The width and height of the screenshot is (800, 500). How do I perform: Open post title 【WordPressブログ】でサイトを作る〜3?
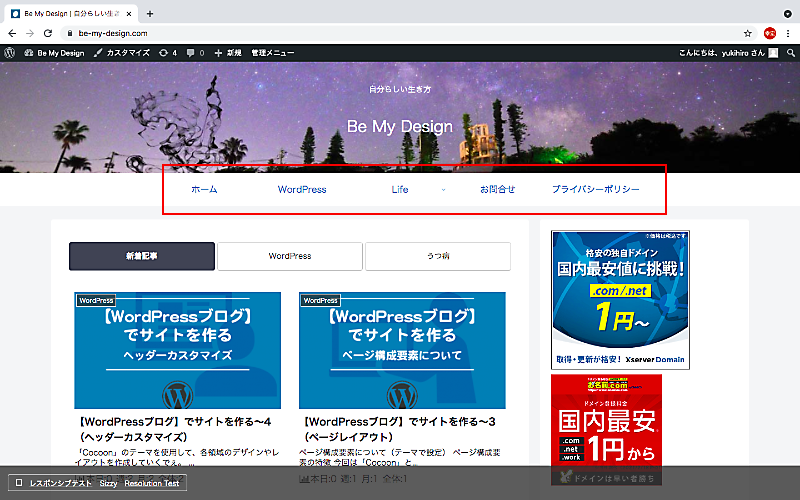(400, 429)
